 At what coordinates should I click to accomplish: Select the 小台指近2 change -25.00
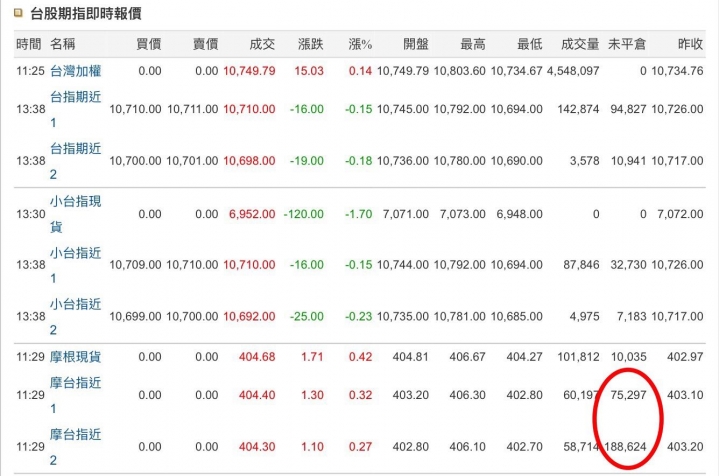tap(307, 317)
